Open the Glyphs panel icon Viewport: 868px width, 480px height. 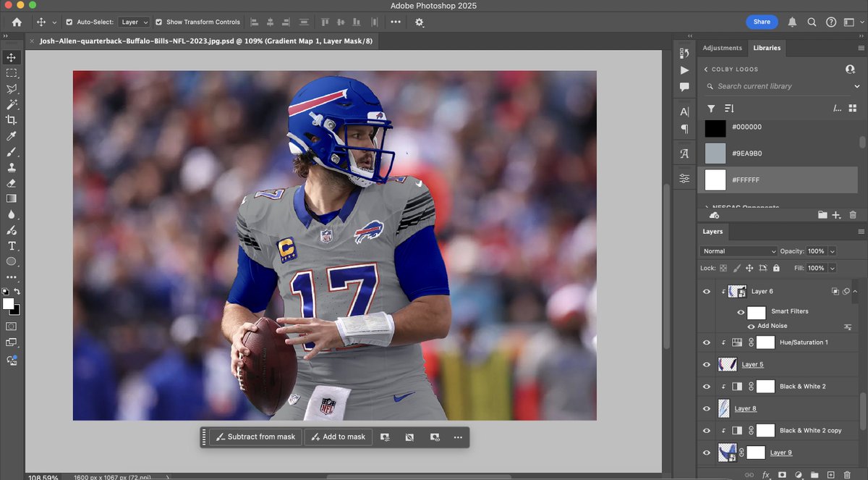[684, 153]
